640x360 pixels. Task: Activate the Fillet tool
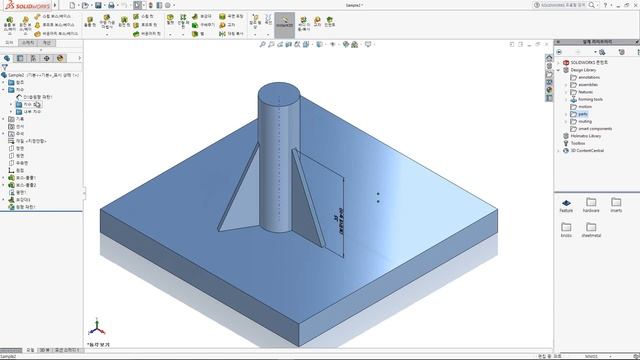(x=170, y=20)
